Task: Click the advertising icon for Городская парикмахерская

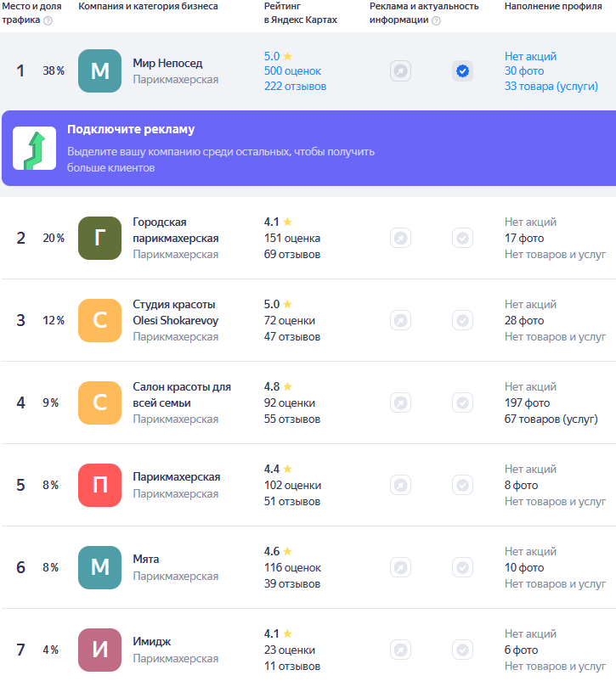Action: pyautogui.click(x=400, y=239)
